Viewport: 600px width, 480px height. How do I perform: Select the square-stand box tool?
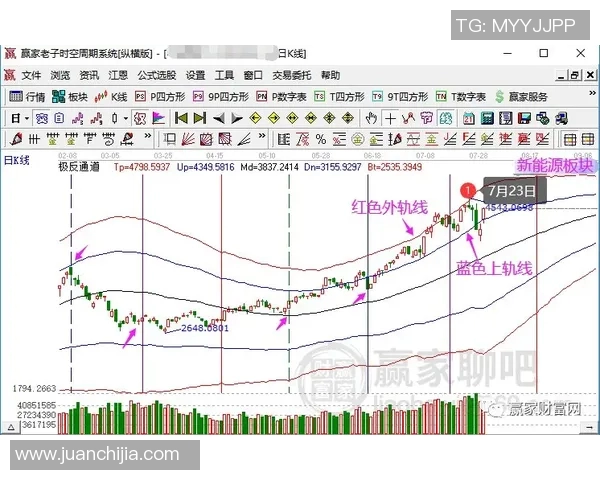click(170, 139)
